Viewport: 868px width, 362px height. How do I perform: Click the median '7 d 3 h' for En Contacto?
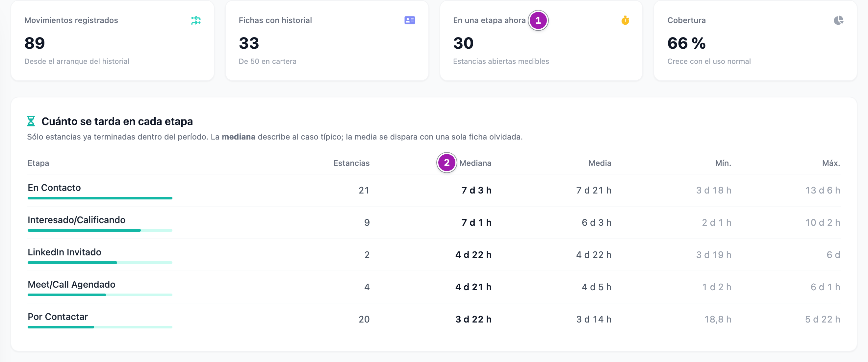click(476, 191)
